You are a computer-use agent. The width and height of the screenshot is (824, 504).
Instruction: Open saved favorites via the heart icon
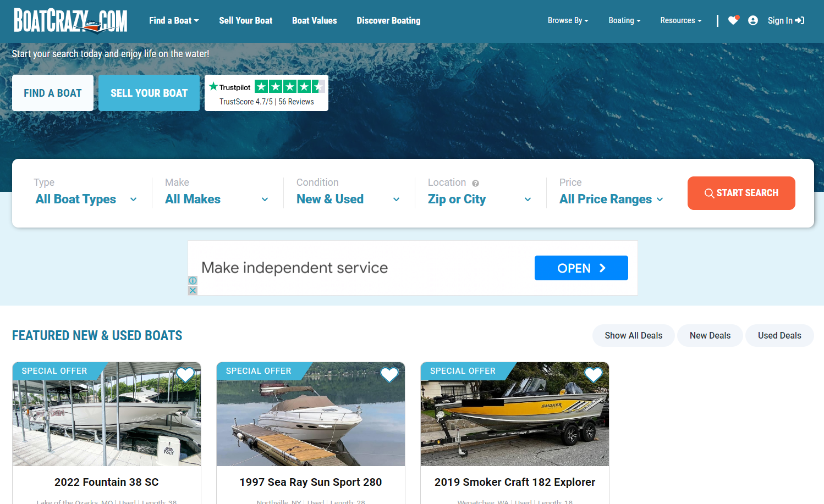(x=734, y=20)
